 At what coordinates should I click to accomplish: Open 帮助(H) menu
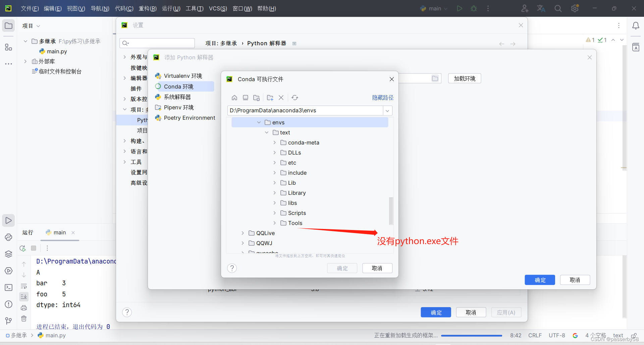pos(267,8)
